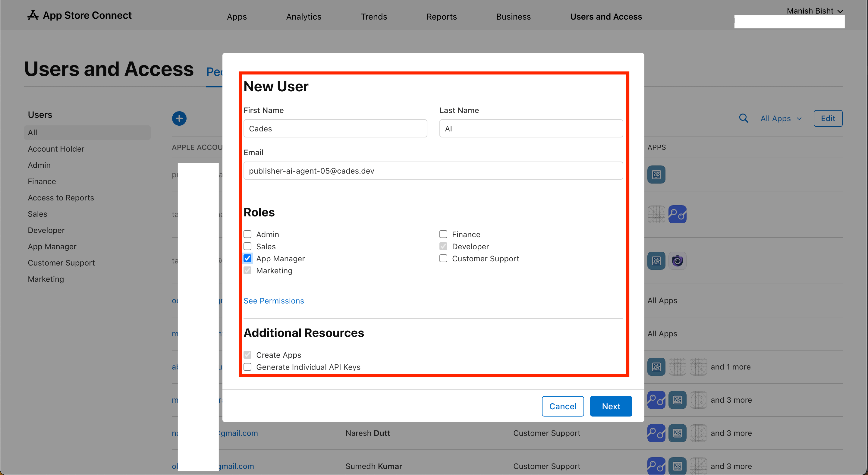Click NS app icon beside camera icon
The height and width of the screenshot is (475, 868).
656,261
